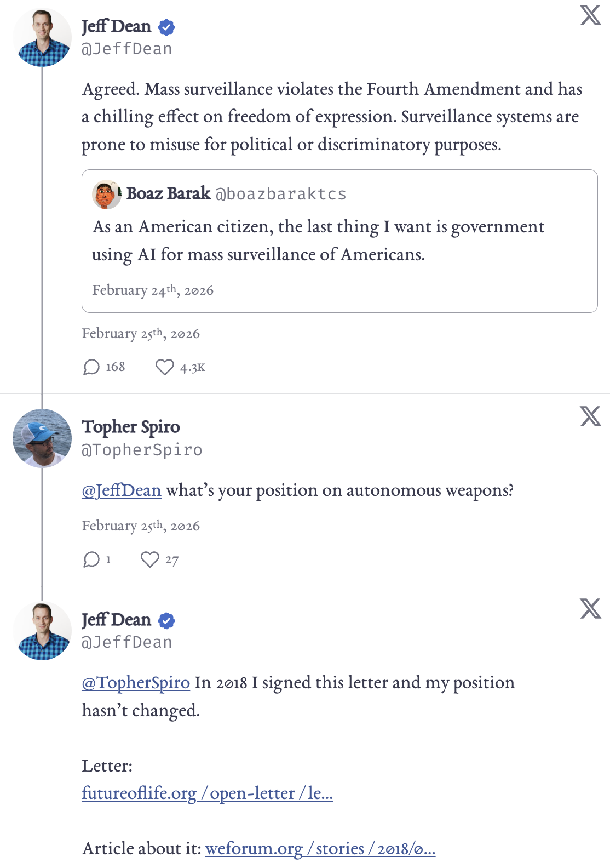
Task: Open X logo on Jeff Dean's reply tweet
Action: point(590,609)
